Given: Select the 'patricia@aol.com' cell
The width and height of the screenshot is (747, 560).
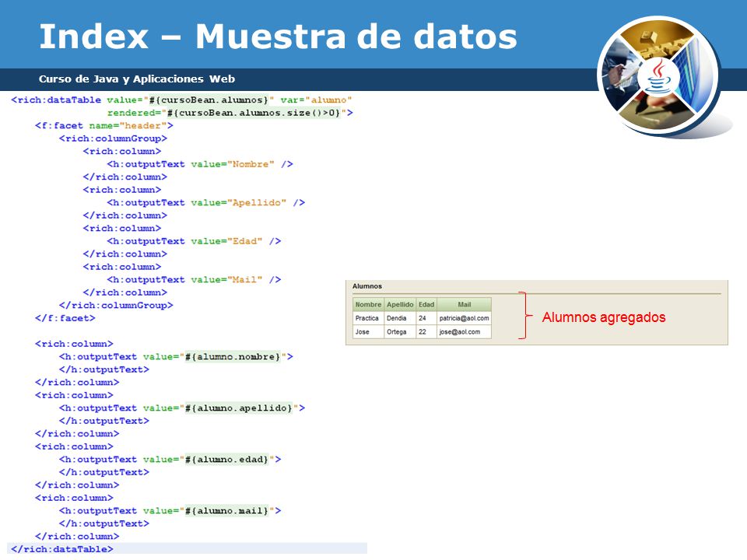Looking at the screenshot, I should (464, 318).
